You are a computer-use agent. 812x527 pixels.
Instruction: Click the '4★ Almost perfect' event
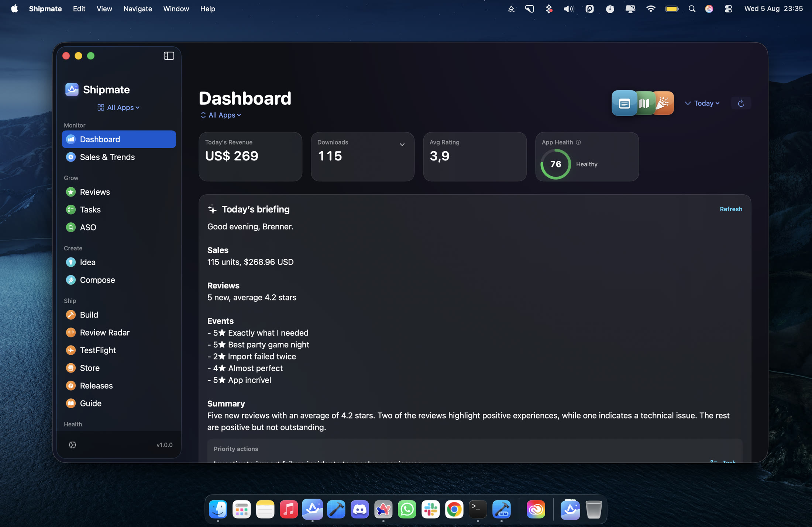click(245, 368)
